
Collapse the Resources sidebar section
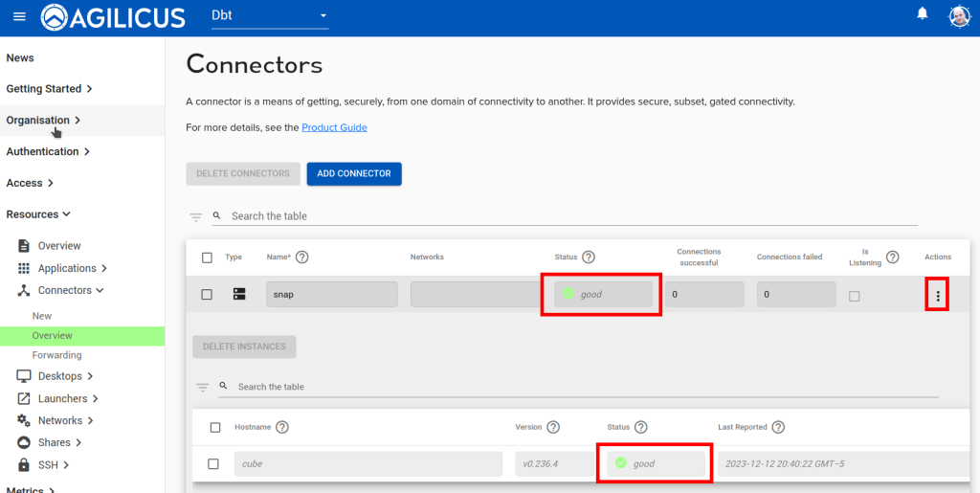click(x=38, y=214)
